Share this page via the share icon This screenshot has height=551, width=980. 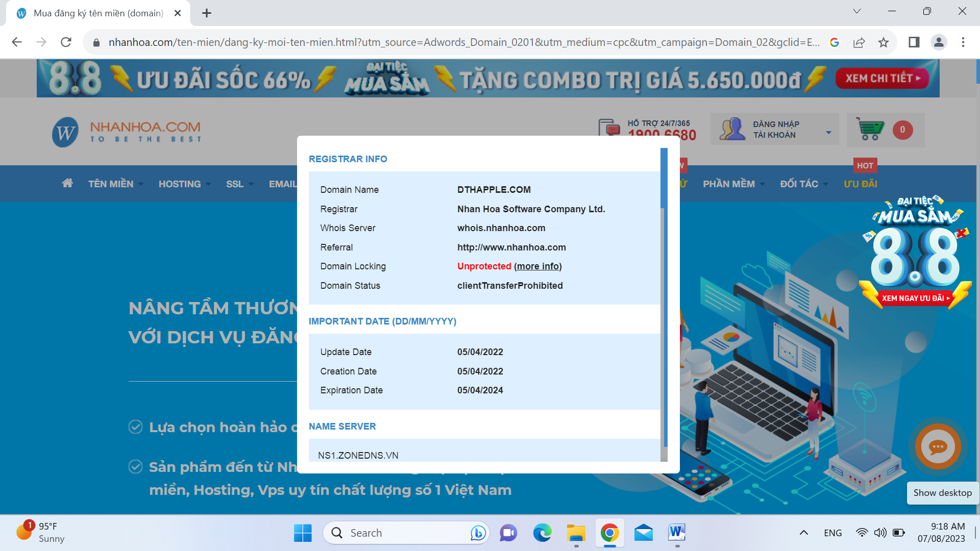coord(859,42)
